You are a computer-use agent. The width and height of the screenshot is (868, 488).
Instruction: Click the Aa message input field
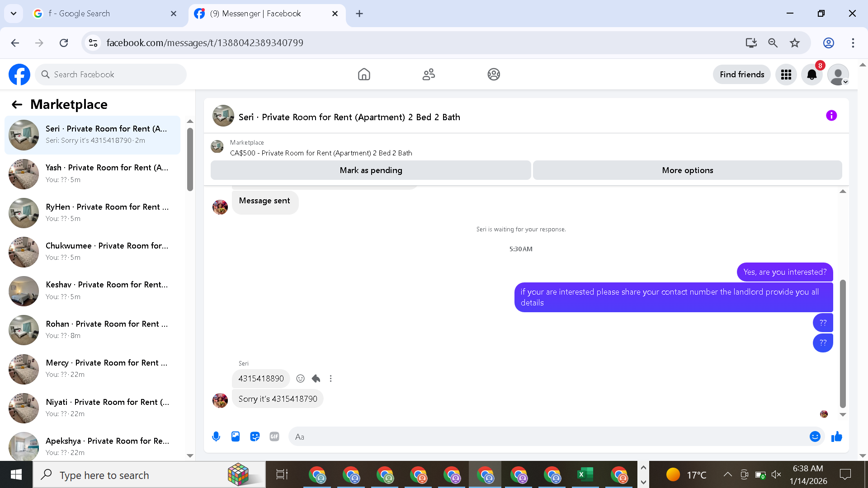[547, 436]
